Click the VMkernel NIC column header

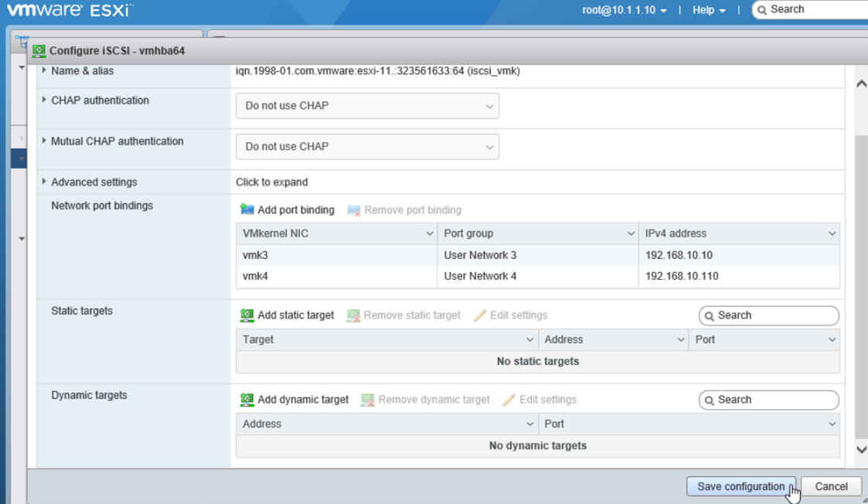tap(336, 233)
